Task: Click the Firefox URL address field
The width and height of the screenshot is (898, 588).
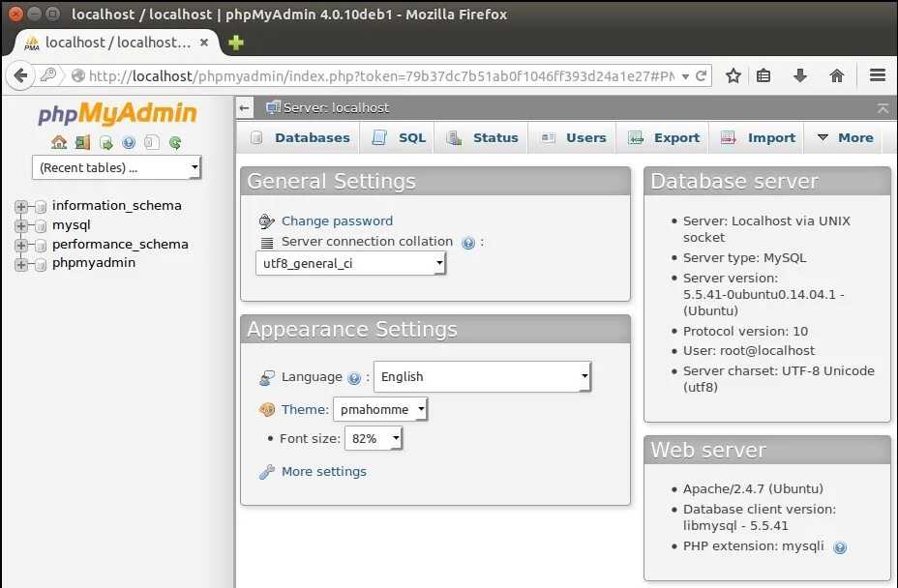Action: point(381,76)
